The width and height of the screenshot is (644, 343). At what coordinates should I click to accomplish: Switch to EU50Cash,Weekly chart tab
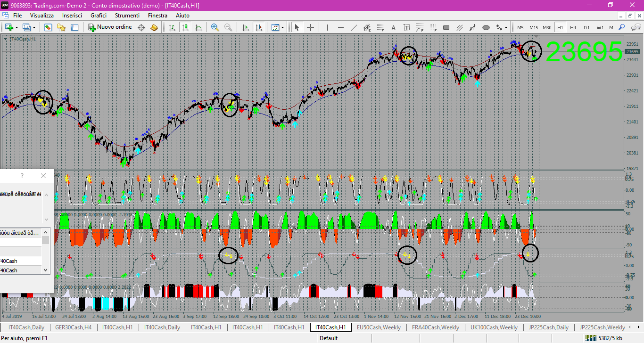click(379, 327)
